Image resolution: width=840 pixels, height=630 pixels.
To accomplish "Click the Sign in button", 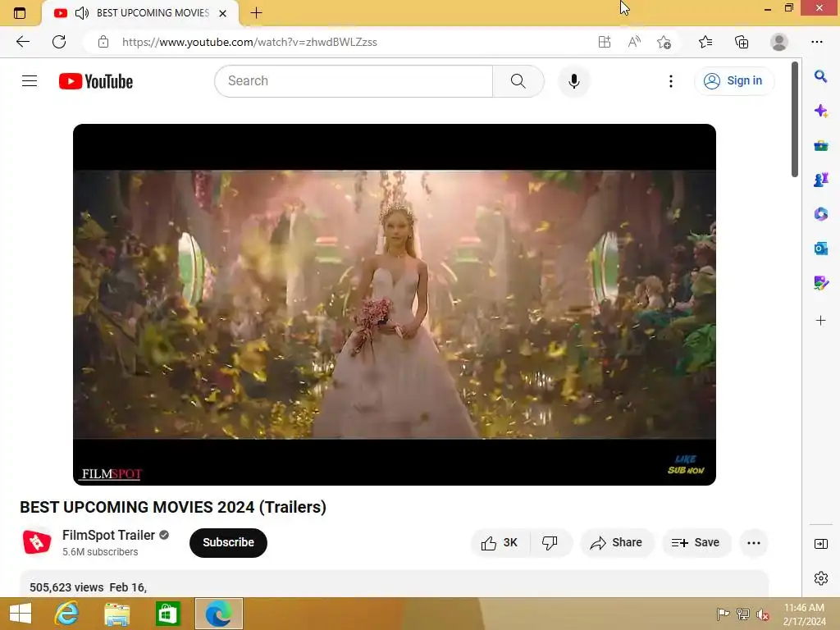I will [x=733, y=81].
